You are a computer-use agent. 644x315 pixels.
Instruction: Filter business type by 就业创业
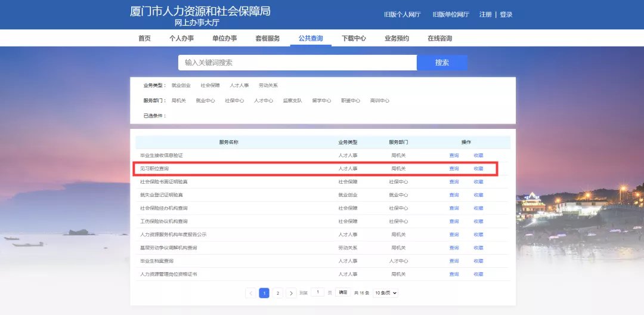181,85
